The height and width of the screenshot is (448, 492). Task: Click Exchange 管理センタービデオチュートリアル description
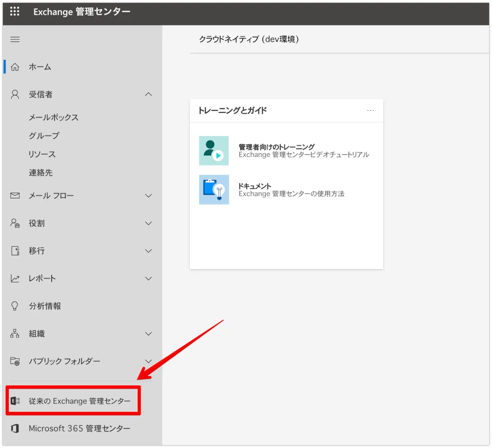coord(304,155)
